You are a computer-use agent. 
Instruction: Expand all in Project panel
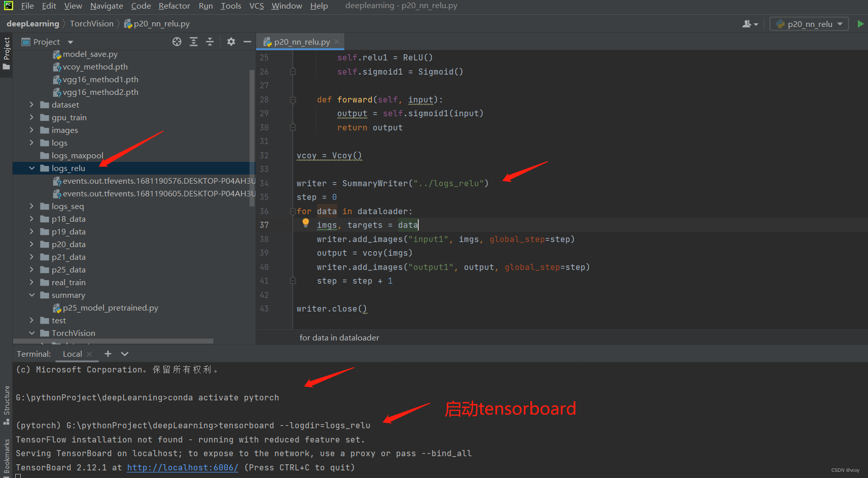194,42
